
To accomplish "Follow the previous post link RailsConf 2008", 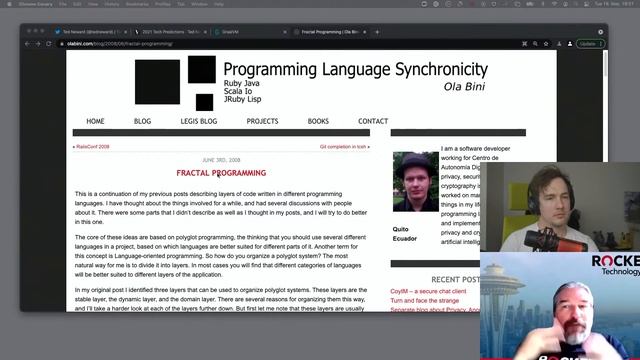I will [x=93, y=147].
